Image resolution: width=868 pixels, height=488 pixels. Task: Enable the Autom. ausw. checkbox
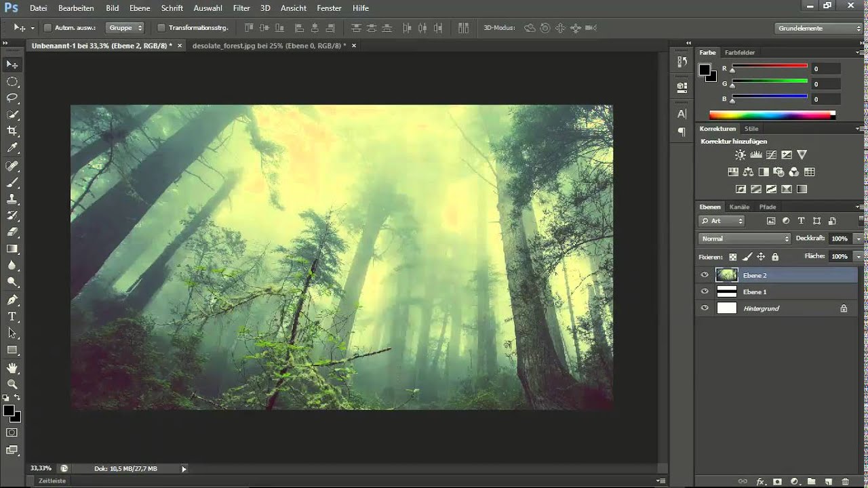pyautogui.click(x=47, y=28)
